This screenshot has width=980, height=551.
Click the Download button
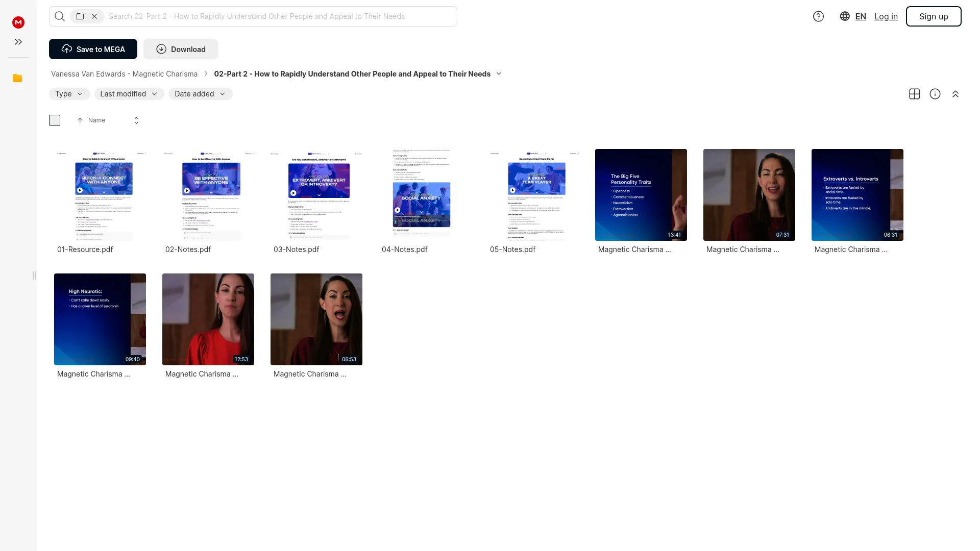pyautogui.click(x=181, y=49)
